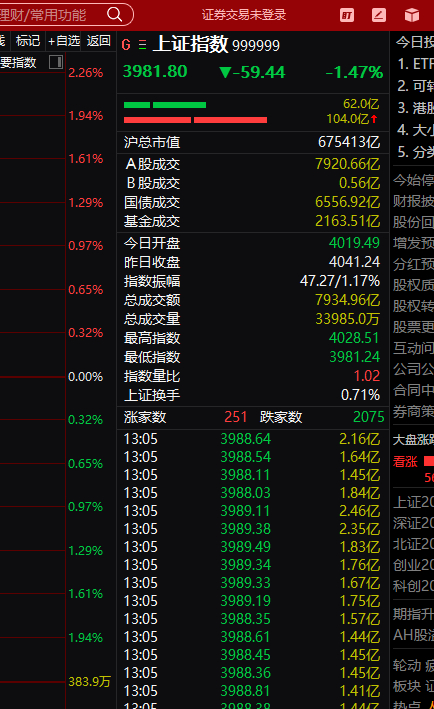The height and width of the screenshot is (709, 434).
Task: Click the 返回 button
Action: (x=99, y=41)
